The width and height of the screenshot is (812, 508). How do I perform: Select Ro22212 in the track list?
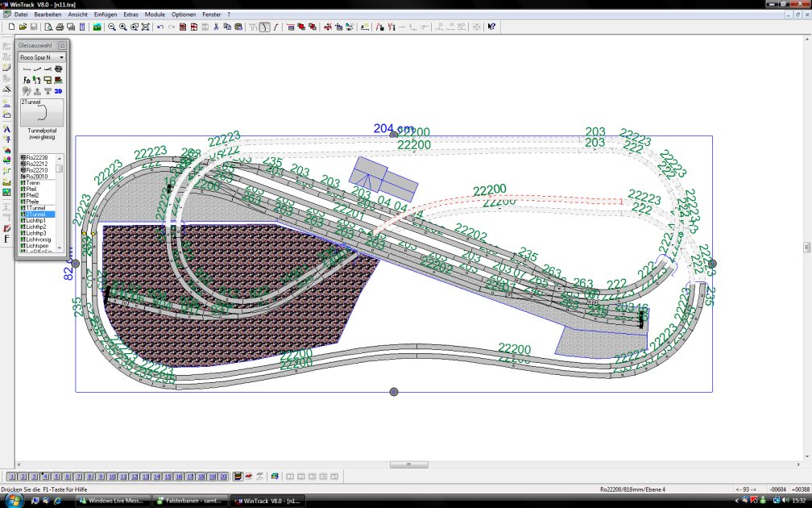[37, 164]
